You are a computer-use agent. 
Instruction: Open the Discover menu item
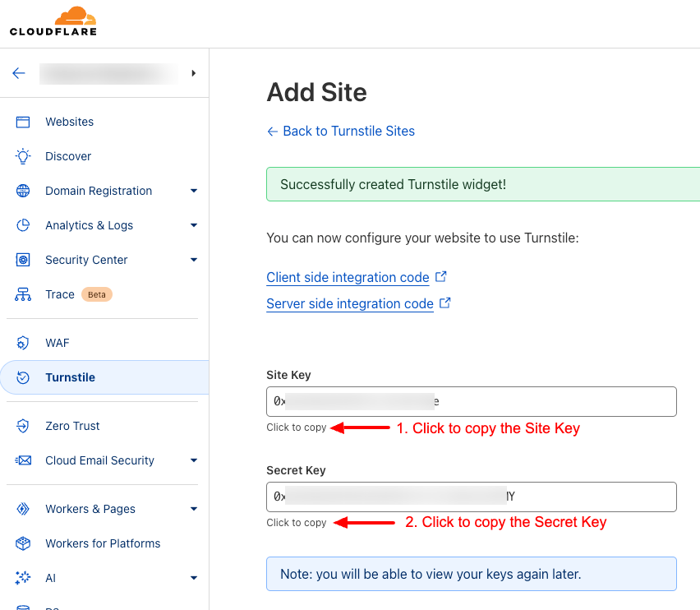coord(68,156)
